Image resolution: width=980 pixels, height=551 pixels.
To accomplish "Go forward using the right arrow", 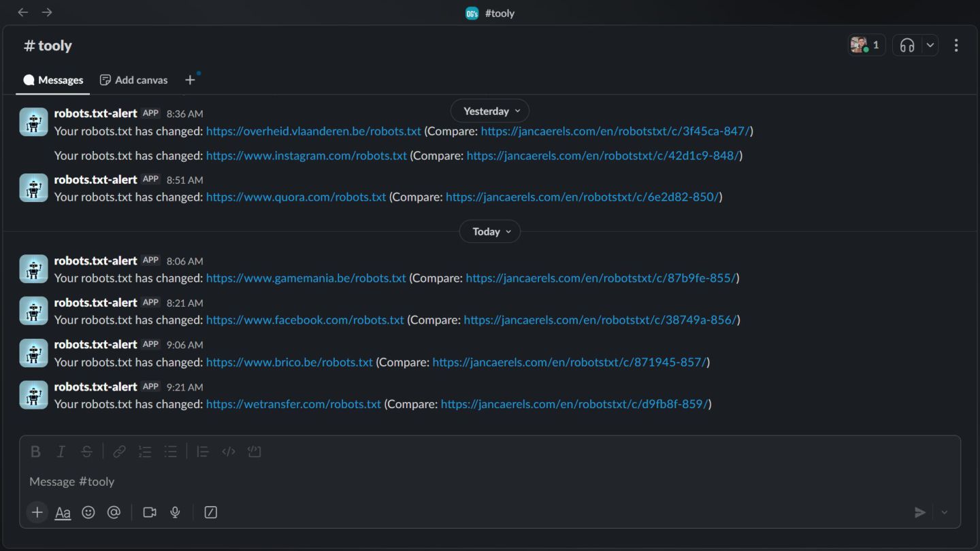I will tap(47, 12).
